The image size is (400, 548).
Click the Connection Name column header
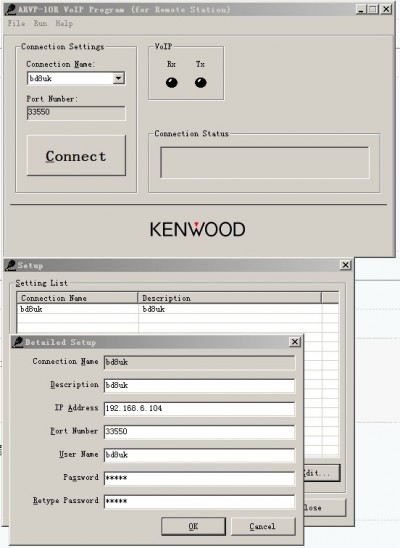coord(77,298)
